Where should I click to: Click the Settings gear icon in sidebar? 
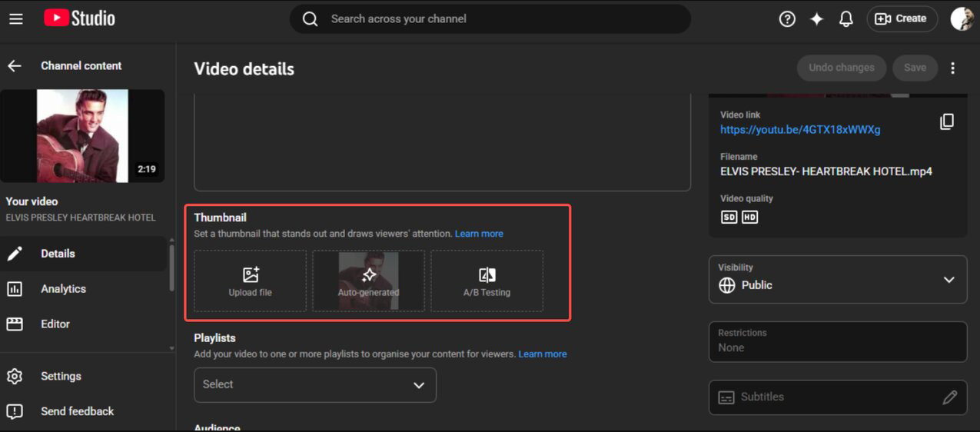(x=15, y=376)
